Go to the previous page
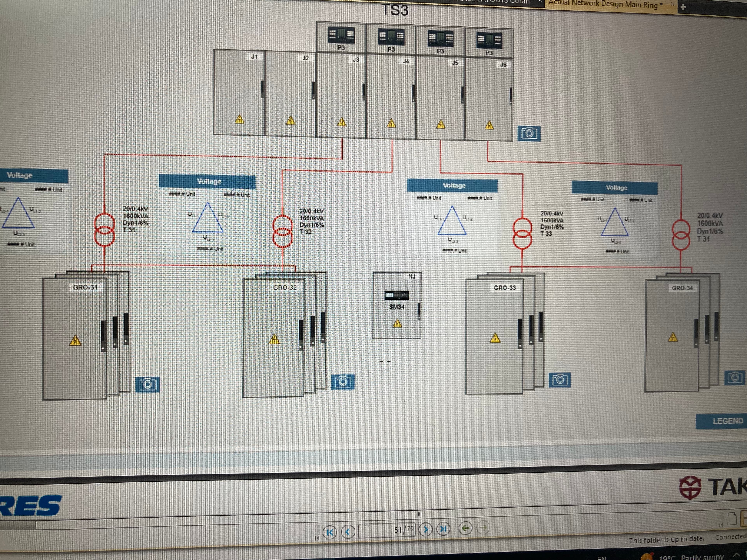 point(348,532)
